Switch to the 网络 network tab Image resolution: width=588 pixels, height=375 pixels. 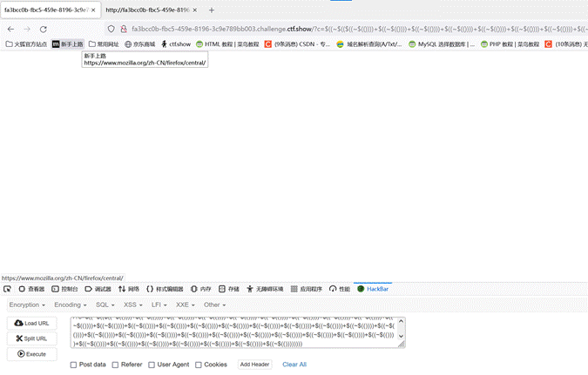pos(128,289)
